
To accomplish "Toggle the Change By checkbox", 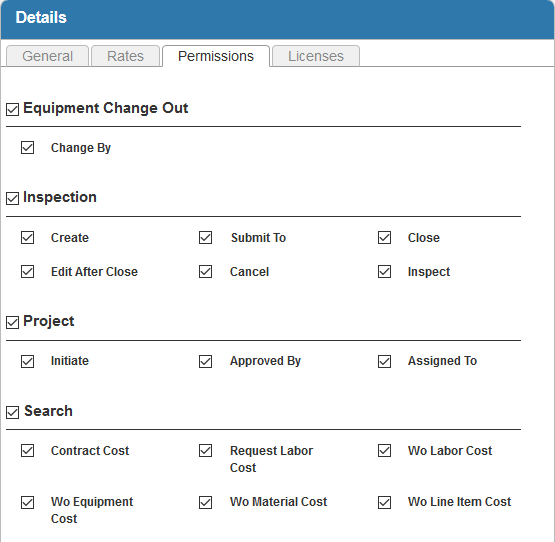I will [x=28, y=148].
